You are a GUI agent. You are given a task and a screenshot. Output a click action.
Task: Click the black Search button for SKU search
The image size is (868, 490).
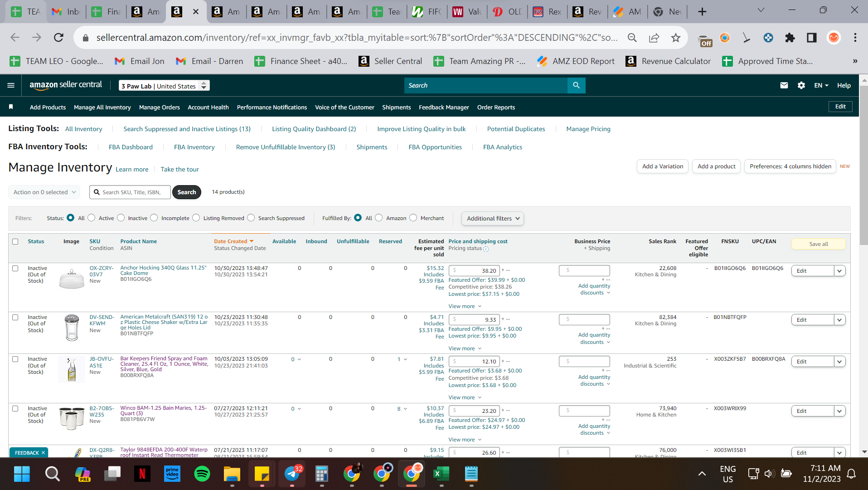pyautogui.click(x=187, y=192)
